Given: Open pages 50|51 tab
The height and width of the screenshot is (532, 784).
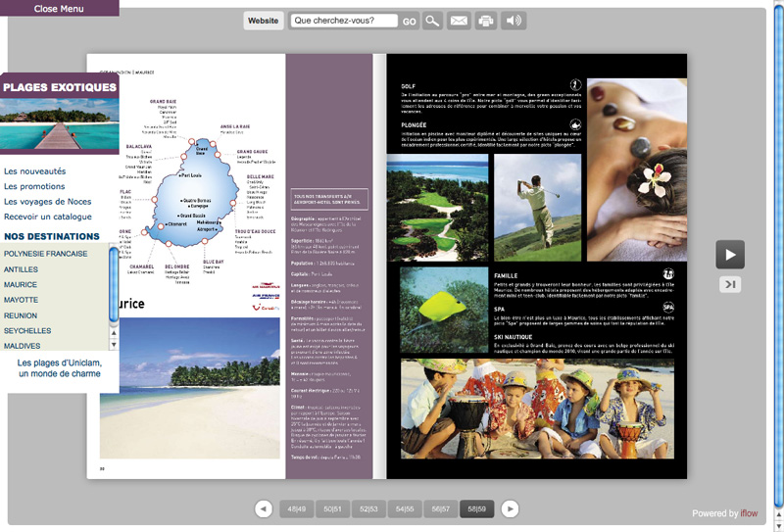Looking at the screenshot, I should coord(332,509).
